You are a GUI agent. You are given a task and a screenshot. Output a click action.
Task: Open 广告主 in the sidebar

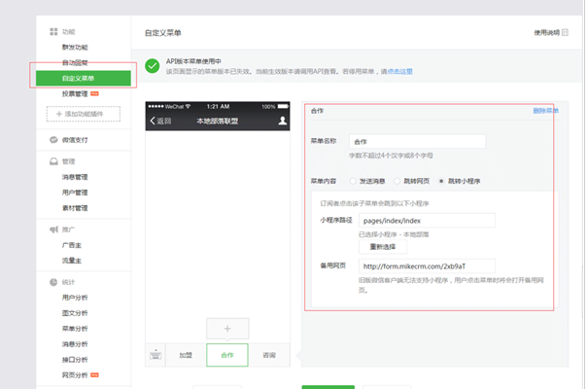point(72,245)
